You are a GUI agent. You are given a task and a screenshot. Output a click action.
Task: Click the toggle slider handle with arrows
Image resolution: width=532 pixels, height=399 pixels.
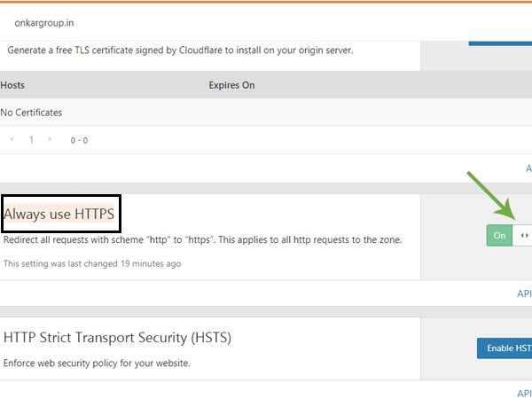tap(523, 236)
